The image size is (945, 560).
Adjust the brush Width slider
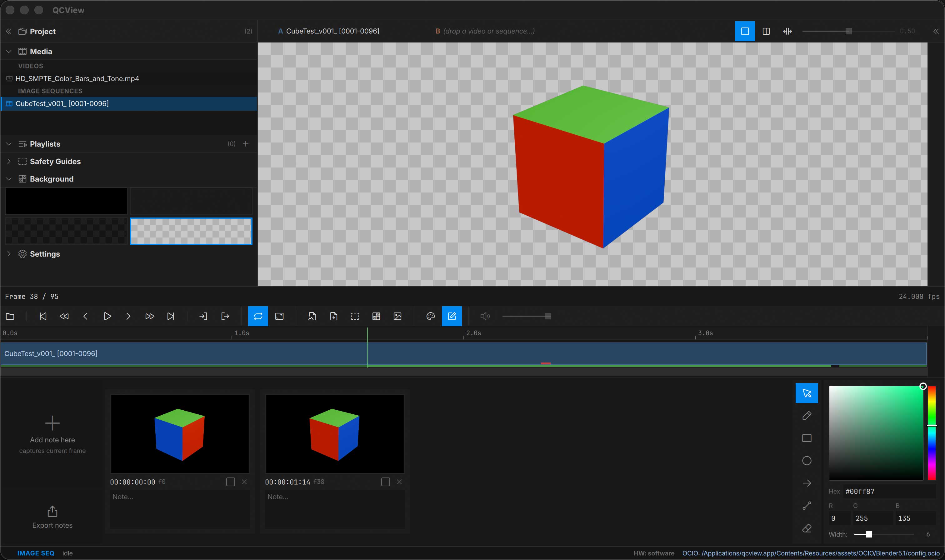click(x=884, y=534)
